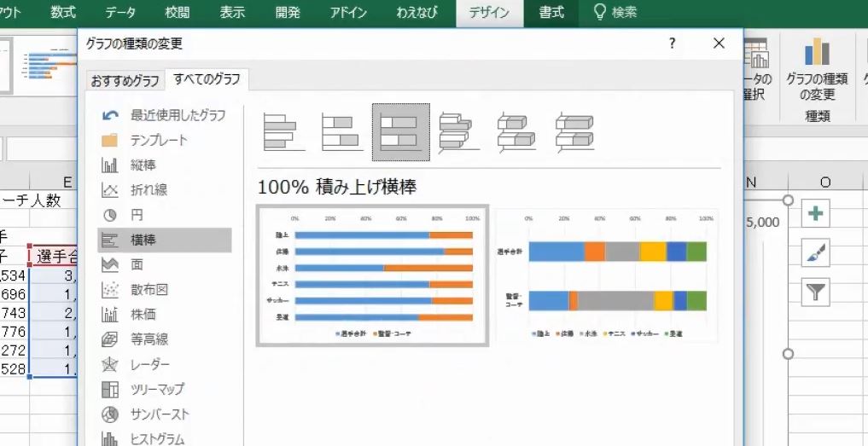Screen dimensions: 868x446
Task: Choose the ツリーマップ chart category
Action: (x=165, y=390)
